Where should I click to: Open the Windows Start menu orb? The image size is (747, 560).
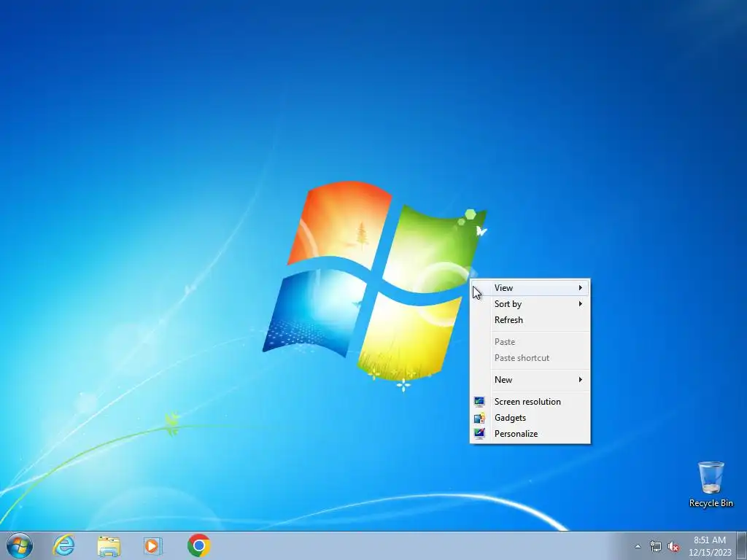[x=20, y=545]
